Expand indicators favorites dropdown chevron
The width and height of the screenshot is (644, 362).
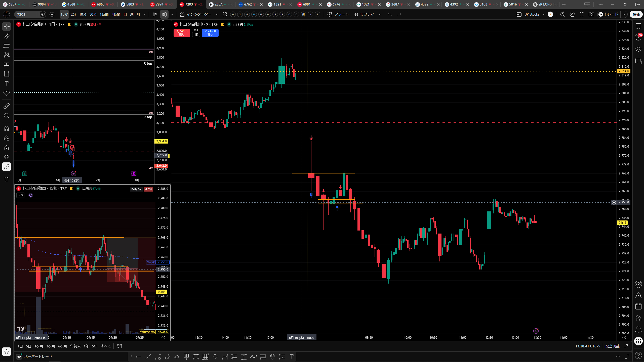tap(217, 14)
